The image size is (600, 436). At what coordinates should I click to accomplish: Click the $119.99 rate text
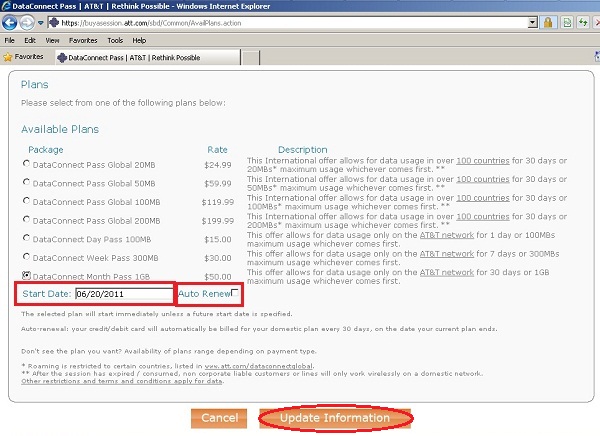(x=218, y=202)
